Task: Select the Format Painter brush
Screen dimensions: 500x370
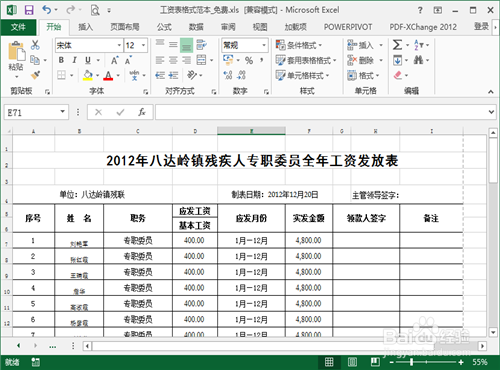Action: pyautogui.click(x=35, y=75)
